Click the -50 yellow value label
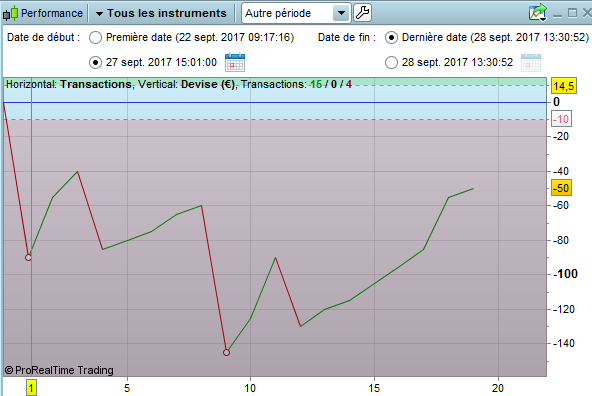The height and width of the screenshot is (396, 592). 561,188
